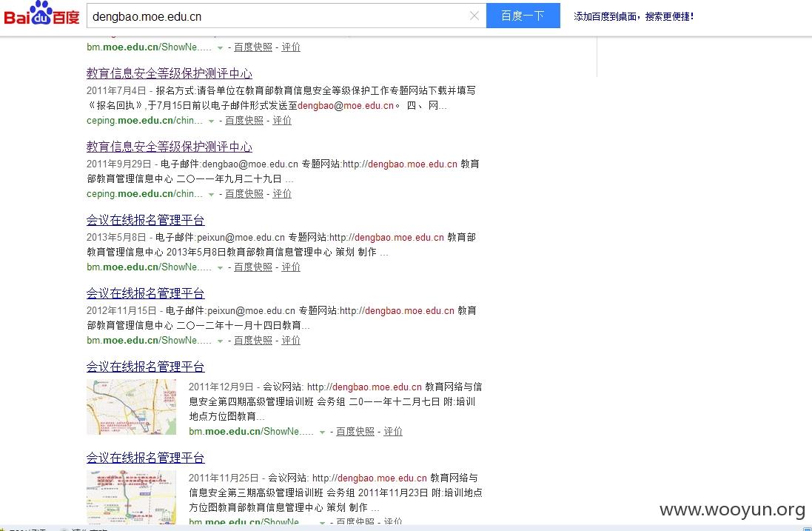
Task: Click 评价 for the 2011年9月29日 result
Action: 282,194
